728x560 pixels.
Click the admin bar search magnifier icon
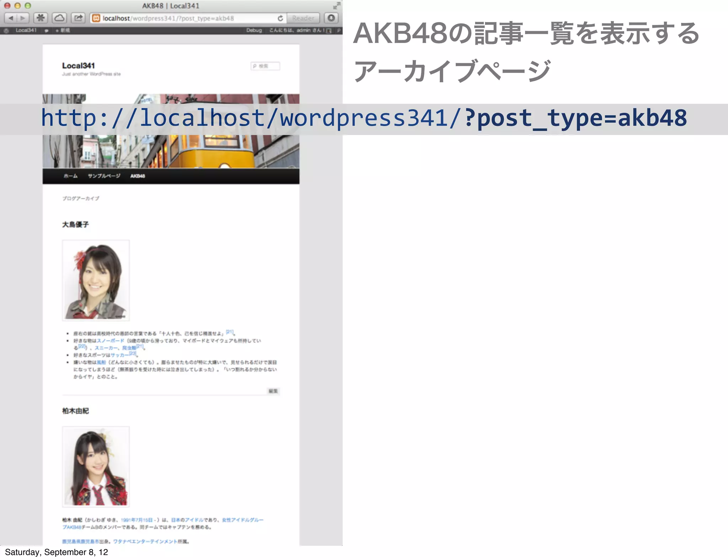click(338, 31)
